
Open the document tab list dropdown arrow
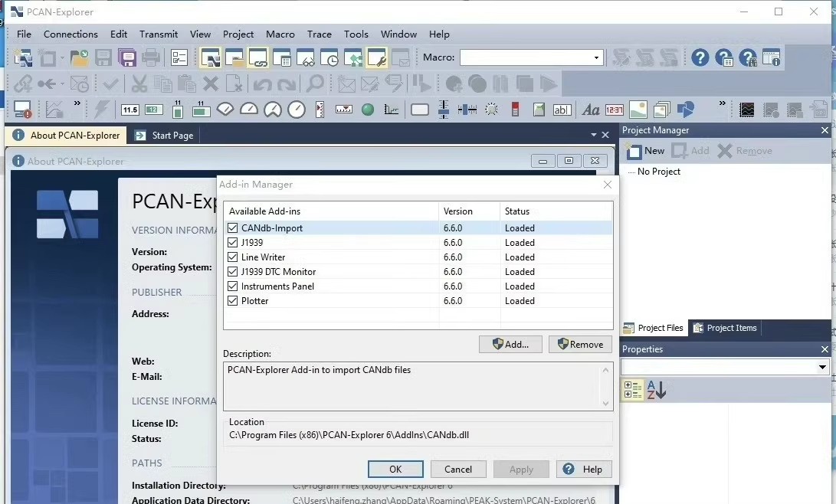pyautogui.click(x=593, y=136)
